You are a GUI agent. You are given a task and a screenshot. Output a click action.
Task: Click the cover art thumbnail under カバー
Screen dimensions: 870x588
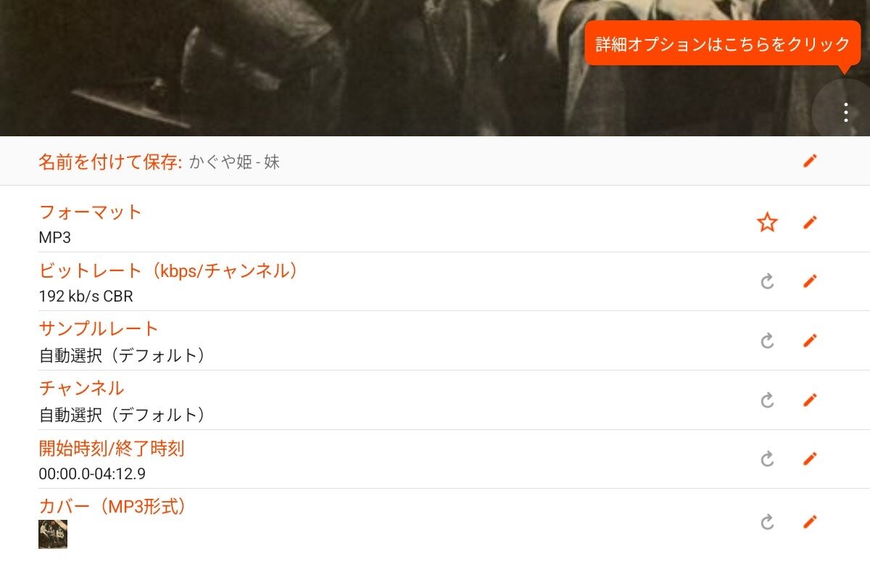pos(53,534)
